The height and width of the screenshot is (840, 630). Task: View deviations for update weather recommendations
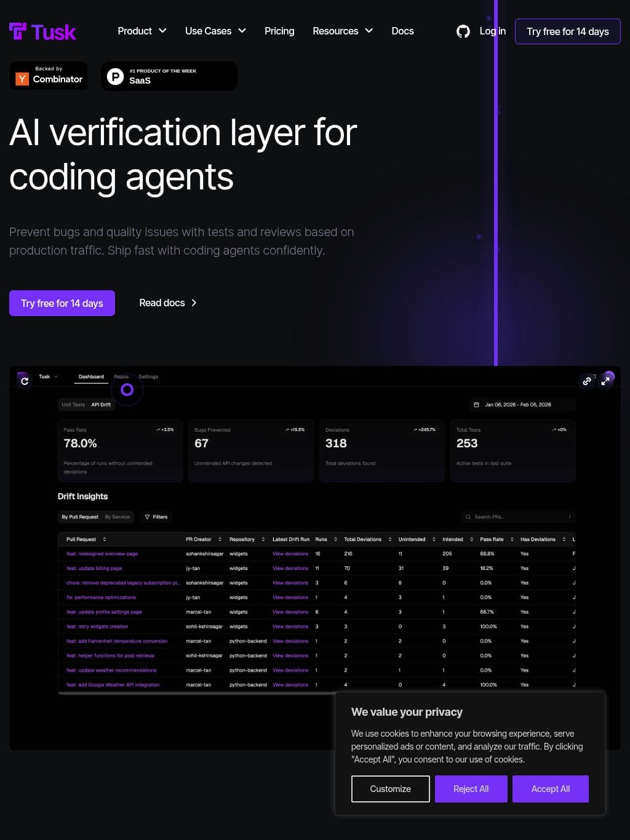click(290, 670)
